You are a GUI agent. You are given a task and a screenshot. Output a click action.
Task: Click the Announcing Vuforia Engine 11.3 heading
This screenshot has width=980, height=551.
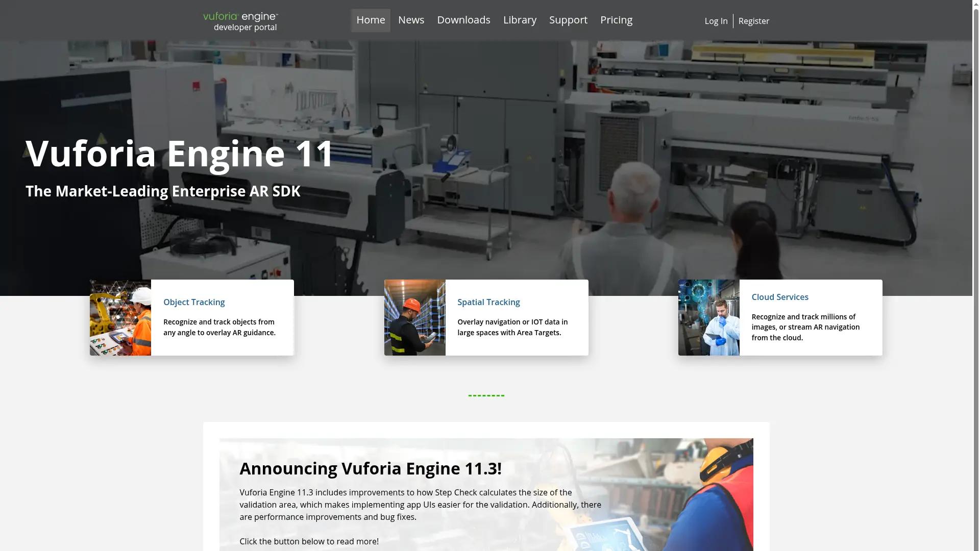[371, 468]
